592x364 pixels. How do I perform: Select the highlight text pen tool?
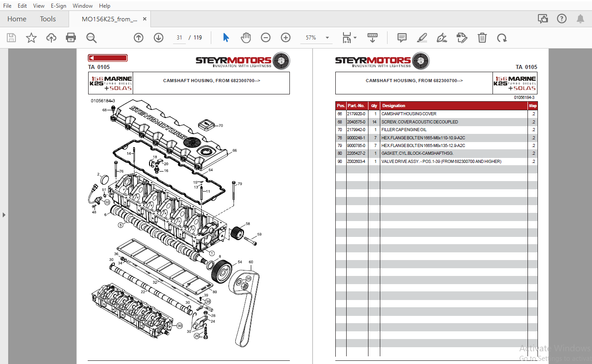(x=422, y=38)
